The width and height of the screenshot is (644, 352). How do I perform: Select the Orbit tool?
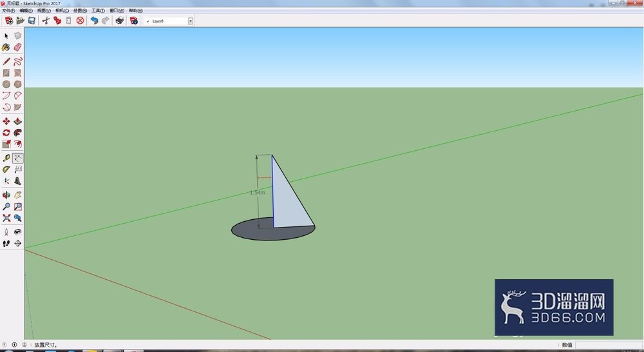(x=6, y=195)
